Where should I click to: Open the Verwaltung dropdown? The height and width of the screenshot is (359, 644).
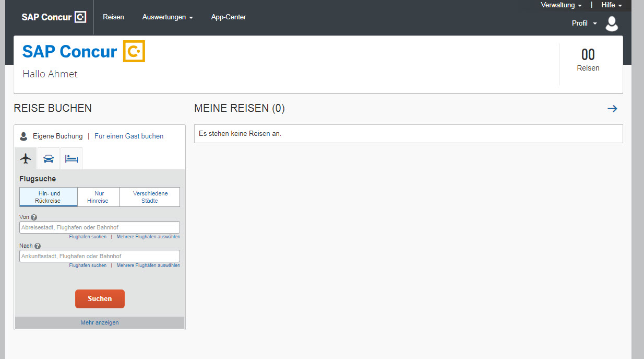coord(561,5)
